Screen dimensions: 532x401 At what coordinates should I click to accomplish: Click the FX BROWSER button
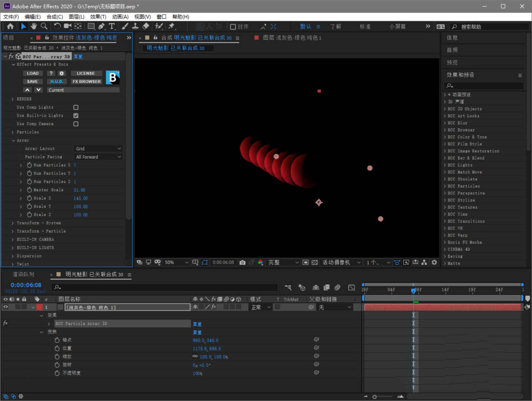[x=87, y=81]
